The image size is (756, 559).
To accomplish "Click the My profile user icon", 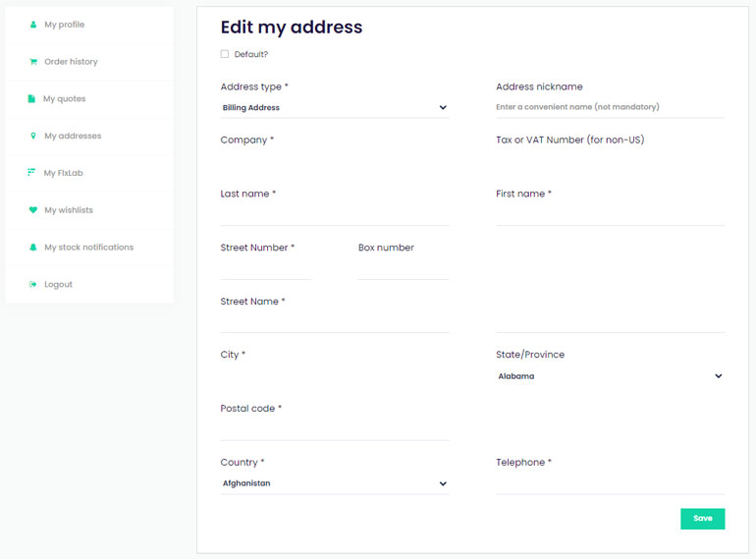I will click(32, 25).
